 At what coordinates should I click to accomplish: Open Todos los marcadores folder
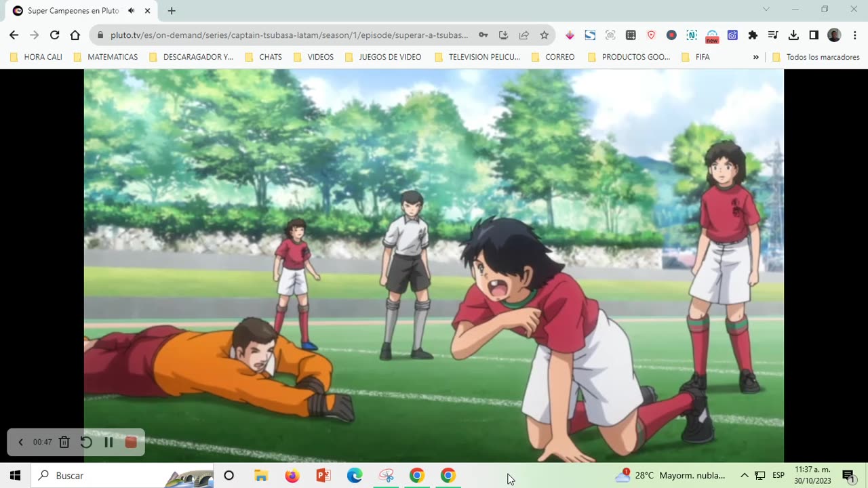[816, 57]
